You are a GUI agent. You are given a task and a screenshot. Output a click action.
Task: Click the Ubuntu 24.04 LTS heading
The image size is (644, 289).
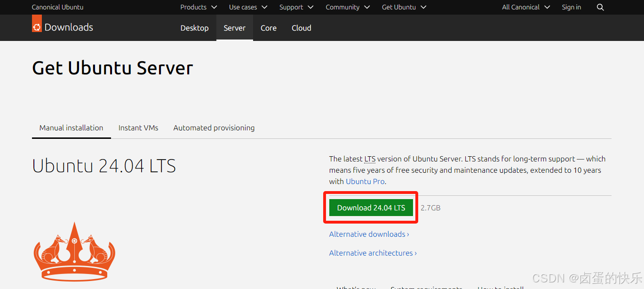click(x=104, y=166)
